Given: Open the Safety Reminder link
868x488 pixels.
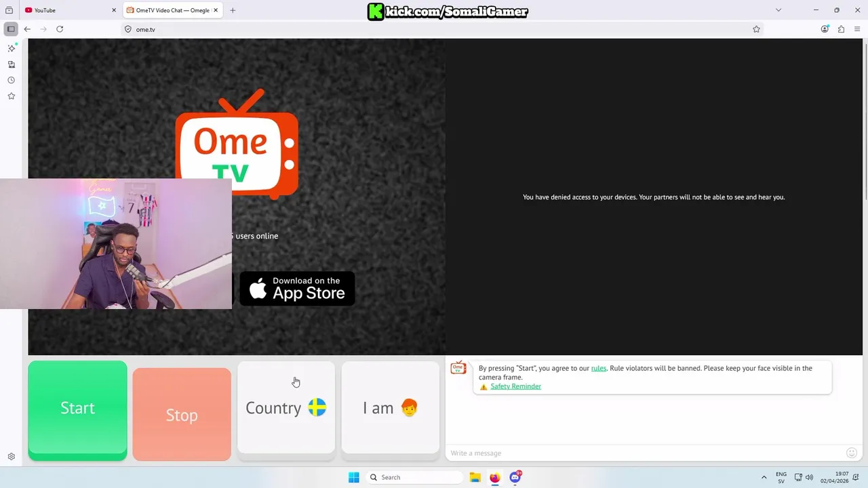Looking at the screenshot, I should coord(515,386).
